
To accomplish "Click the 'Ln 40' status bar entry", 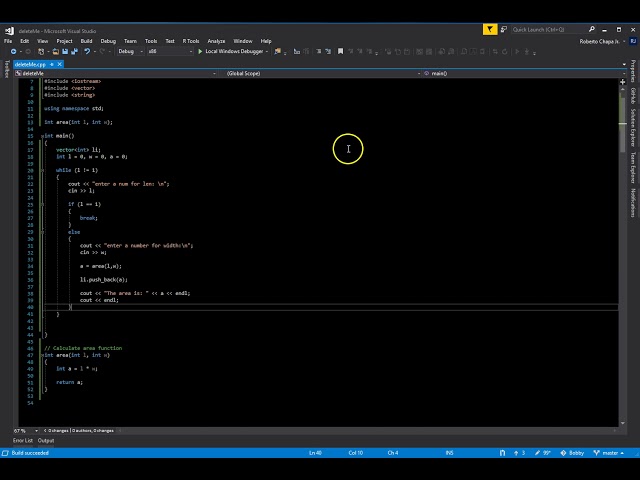I will click(315, 453).
